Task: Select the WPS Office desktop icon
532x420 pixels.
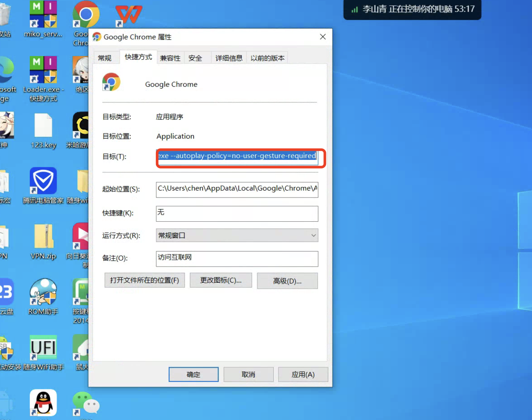Action: pyautogui.click(x=129, y=16)
